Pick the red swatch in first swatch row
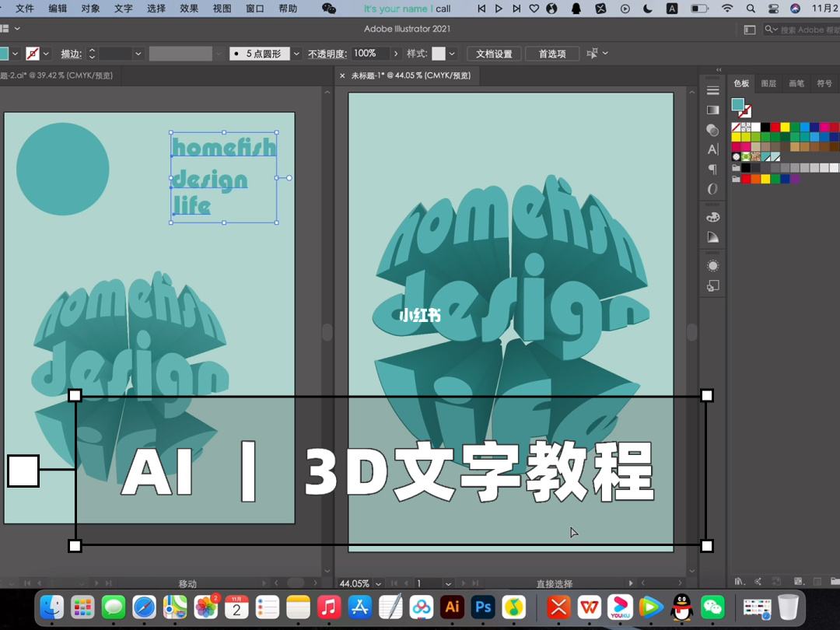 (775, 127)
